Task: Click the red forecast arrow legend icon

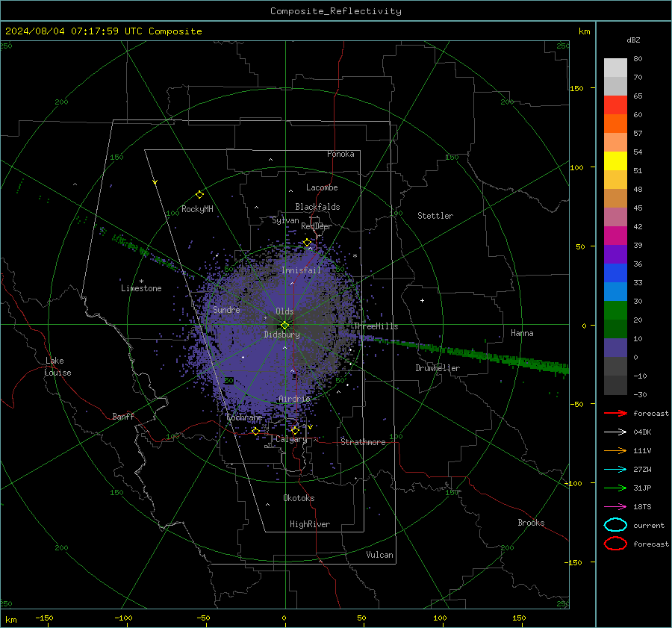Action: coord(615,413)
